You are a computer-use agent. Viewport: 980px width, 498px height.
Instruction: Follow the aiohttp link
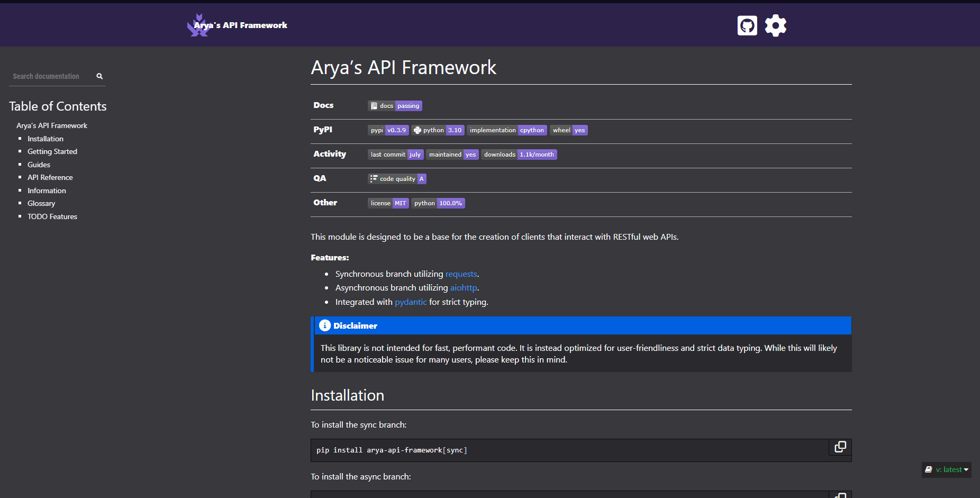click(x=464, y=287)
